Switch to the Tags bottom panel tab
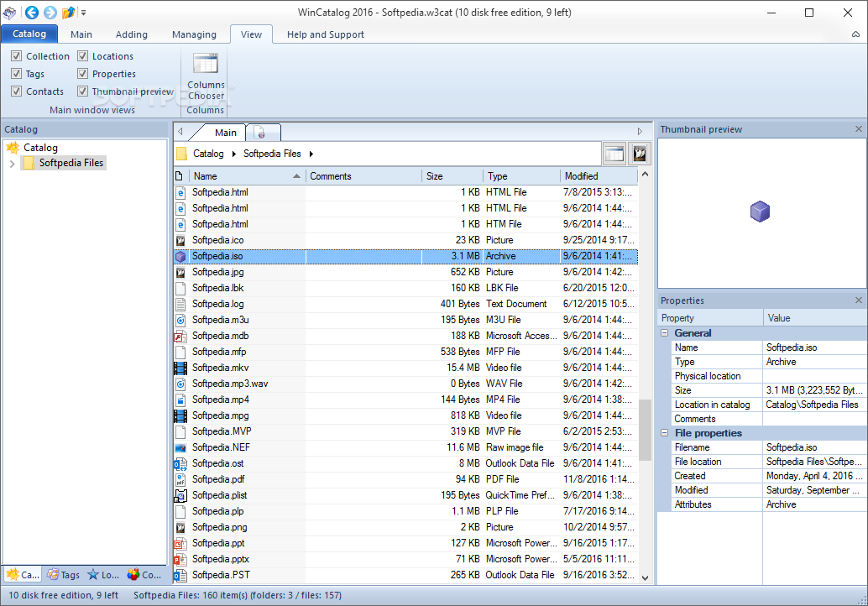The height and width of the screenshot is (606, 868). 64,575
